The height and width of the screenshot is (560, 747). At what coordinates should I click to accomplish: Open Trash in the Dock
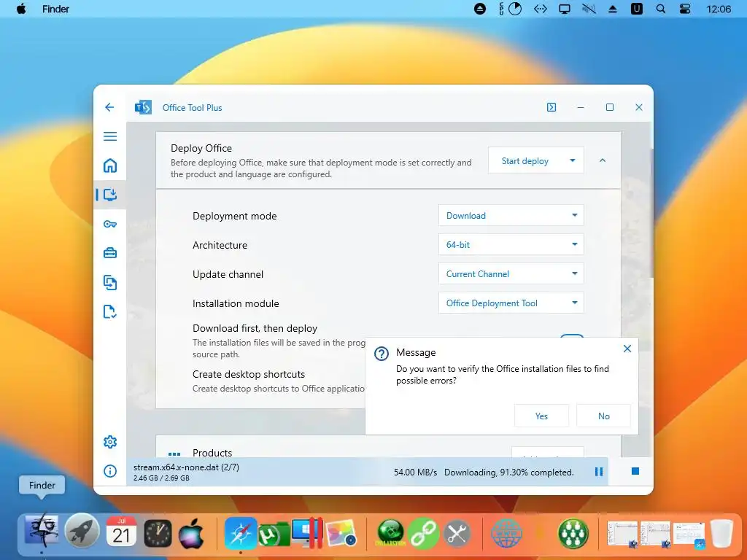[721, 533]
